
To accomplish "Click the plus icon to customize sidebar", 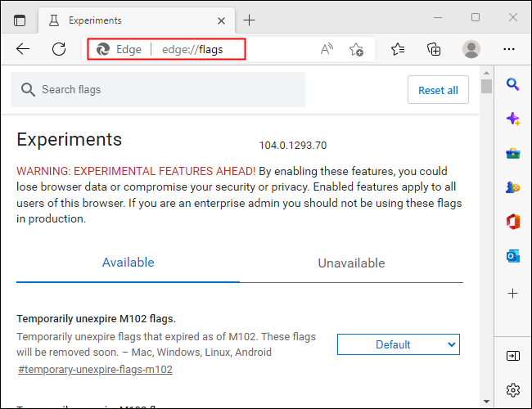I will tap(513, 293).
